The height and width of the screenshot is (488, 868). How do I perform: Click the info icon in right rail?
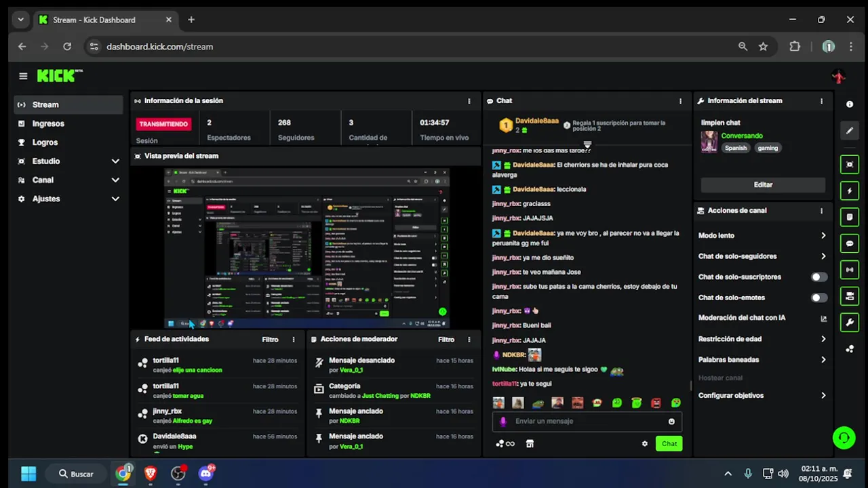tap(850, 104)
